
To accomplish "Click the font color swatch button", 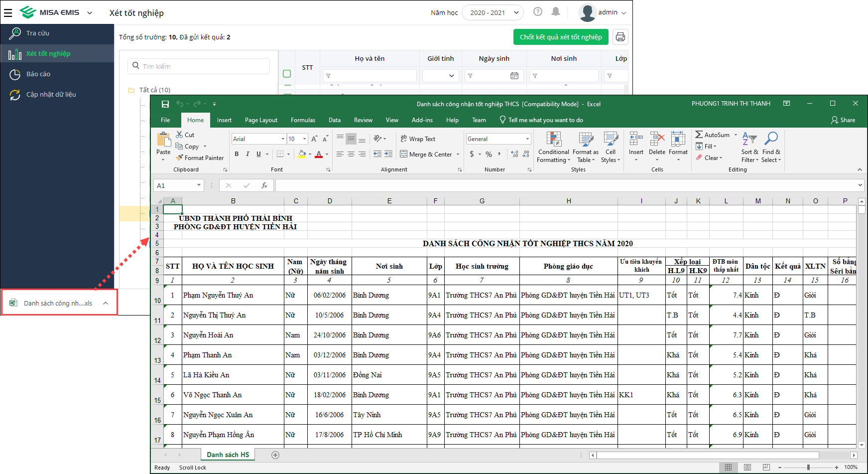I will coord(319,154).
